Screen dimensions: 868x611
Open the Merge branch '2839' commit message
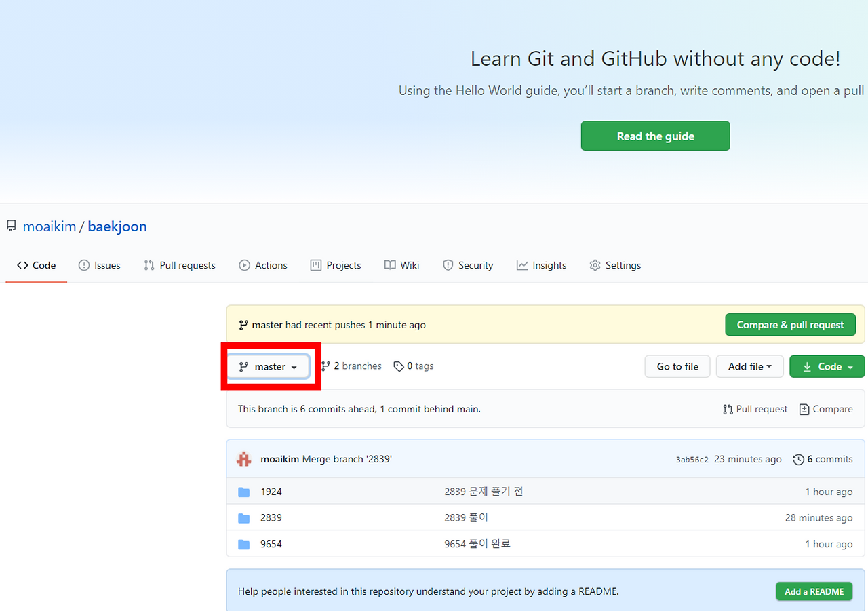[x=347, y=459]
